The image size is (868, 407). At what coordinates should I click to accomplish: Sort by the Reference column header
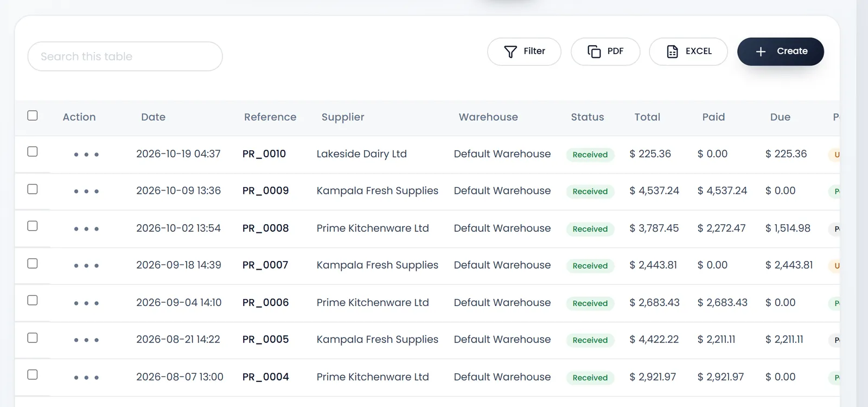tap(270, 117)
